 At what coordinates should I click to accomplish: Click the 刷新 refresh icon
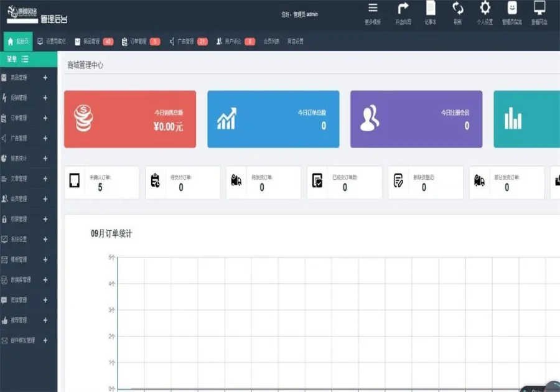pyautogui.click(x=457, y=8)
